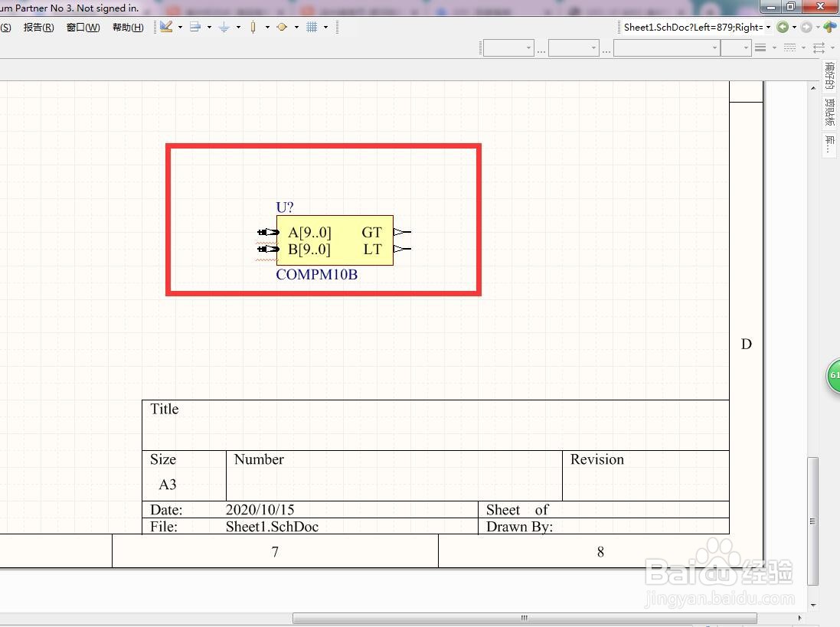Expand the grids dropdown arrow
Viewport: 840px width, 627px height.
coord(325,27)
